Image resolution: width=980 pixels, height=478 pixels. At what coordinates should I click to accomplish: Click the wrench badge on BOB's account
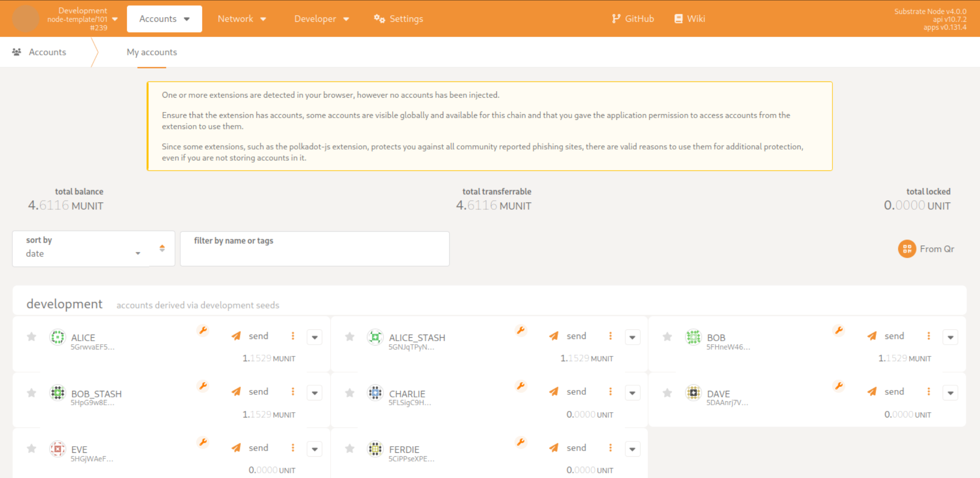pyautogui.click(x=839, y=330)
